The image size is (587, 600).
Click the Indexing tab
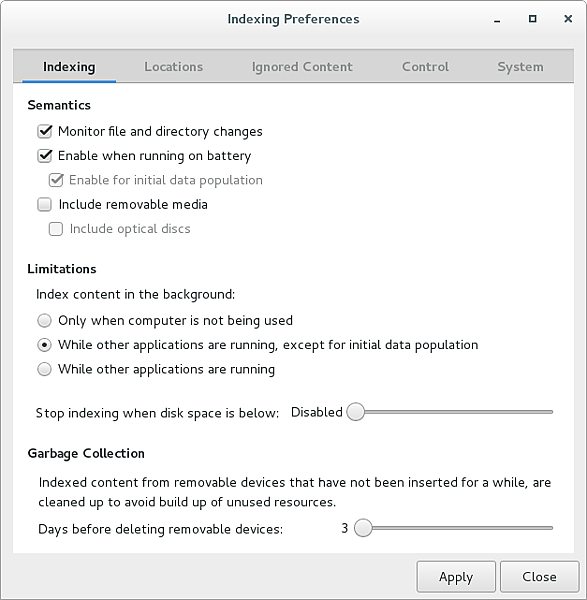click(69, 67)
